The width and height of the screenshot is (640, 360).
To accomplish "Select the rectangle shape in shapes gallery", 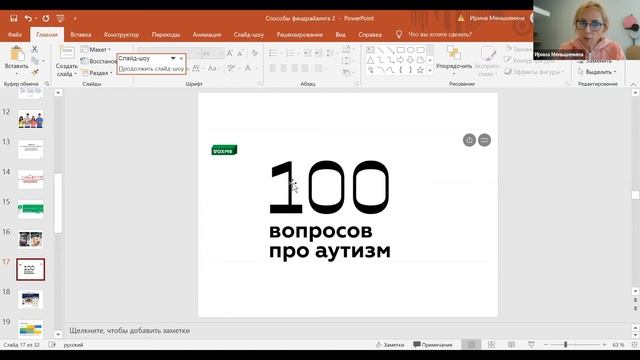I will click(400, 50).
